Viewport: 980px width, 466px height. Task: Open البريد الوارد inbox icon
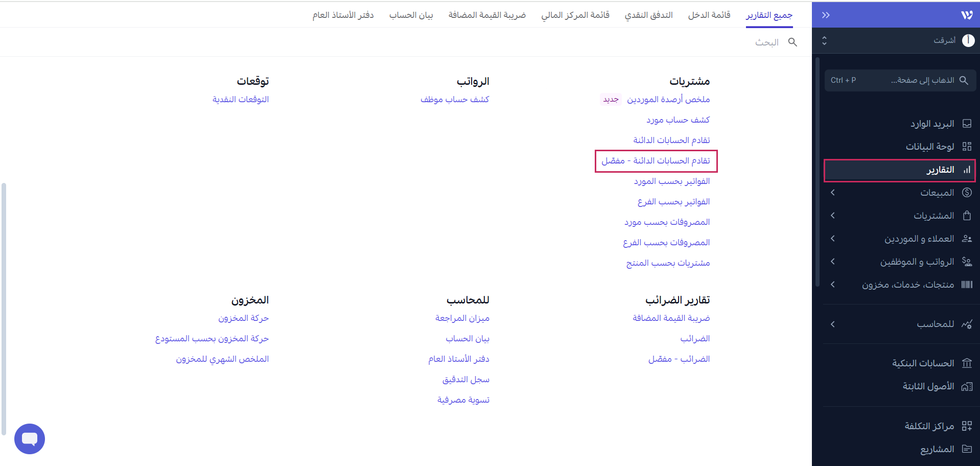tap(967, 124)
